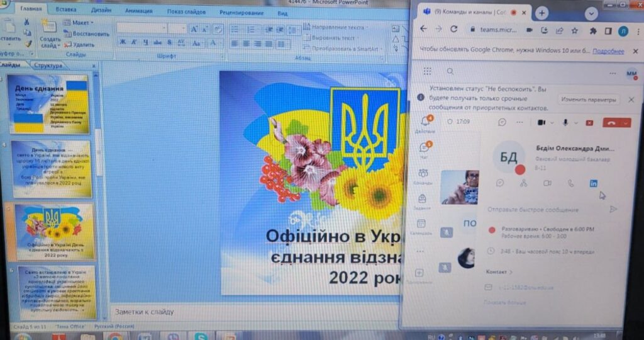Bookmark page with Chrome star icon
This screenshot has width=644, height=340.
(576, 30)
